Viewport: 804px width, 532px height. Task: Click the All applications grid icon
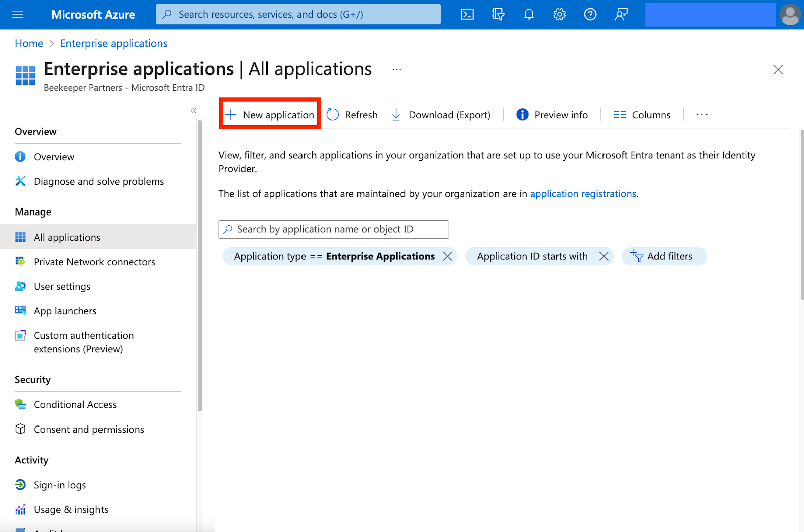click(x=20, y=237)
